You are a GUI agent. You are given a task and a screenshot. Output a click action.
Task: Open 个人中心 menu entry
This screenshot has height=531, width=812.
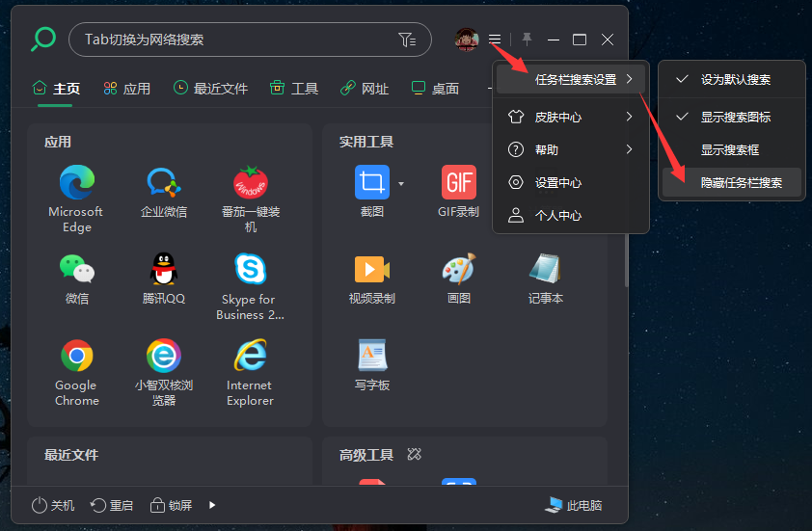coord(571,215)
